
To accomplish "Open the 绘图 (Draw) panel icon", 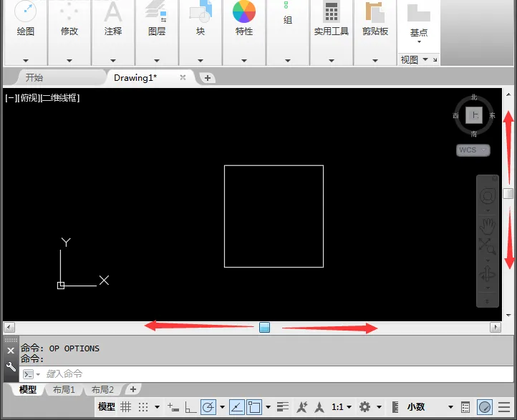I will [25, 11].
